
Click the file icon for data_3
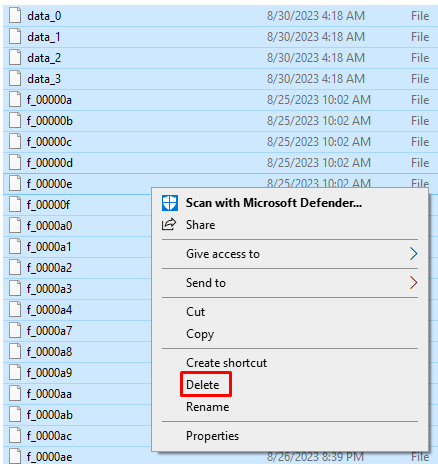pyautogui.click(x=15, y=79)
